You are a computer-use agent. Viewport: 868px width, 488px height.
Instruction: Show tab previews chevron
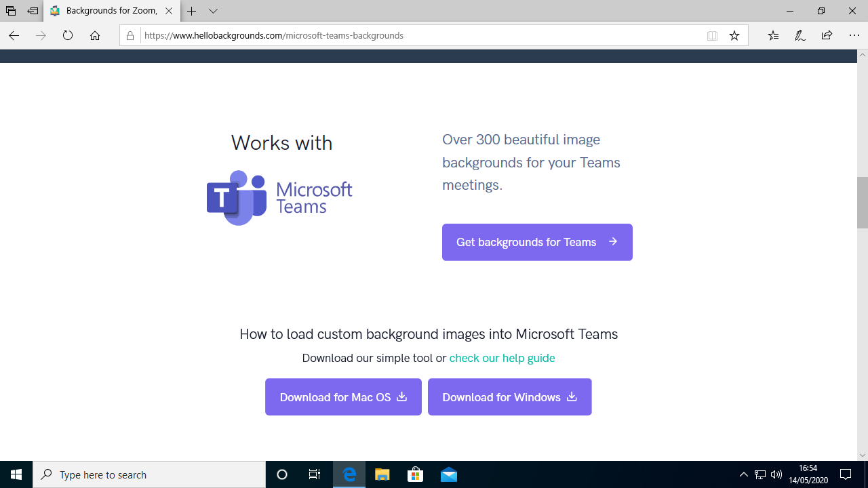pos(214,11)
